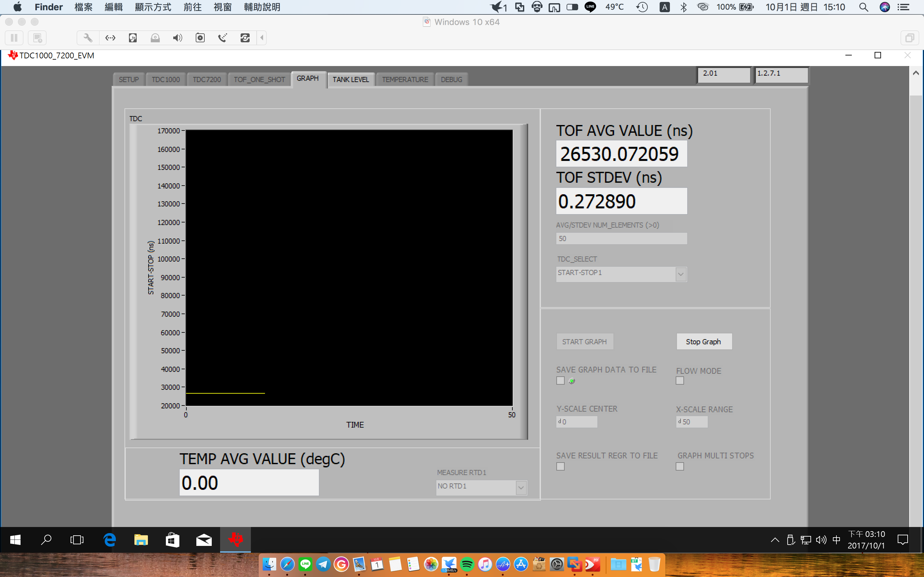Switch to the TANK LEVEL tab
Screen dimensions: 924x577
click(350, 79)
